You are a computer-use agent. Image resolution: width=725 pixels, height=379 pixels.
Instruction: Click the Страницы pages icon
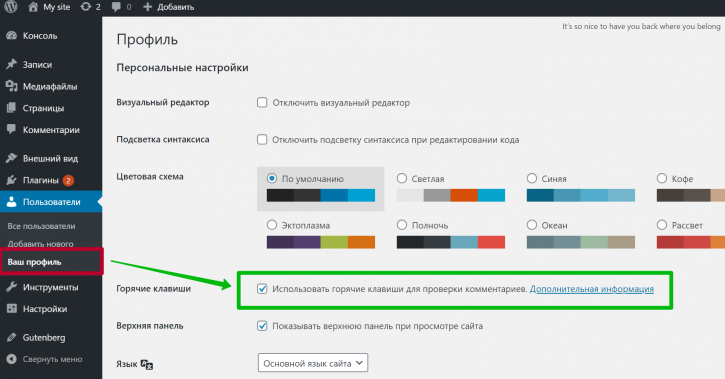click(x=12, y=108)
